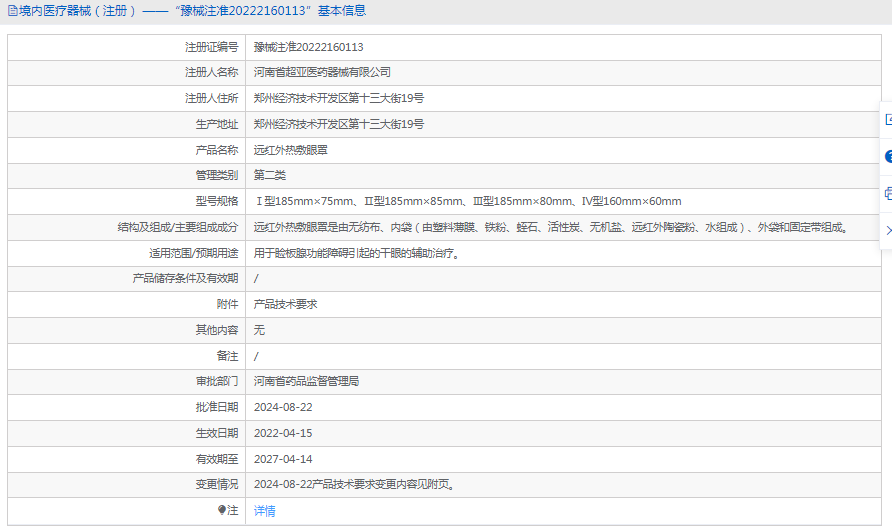Click the approval date 2024-08-22

tap(283, 407)
